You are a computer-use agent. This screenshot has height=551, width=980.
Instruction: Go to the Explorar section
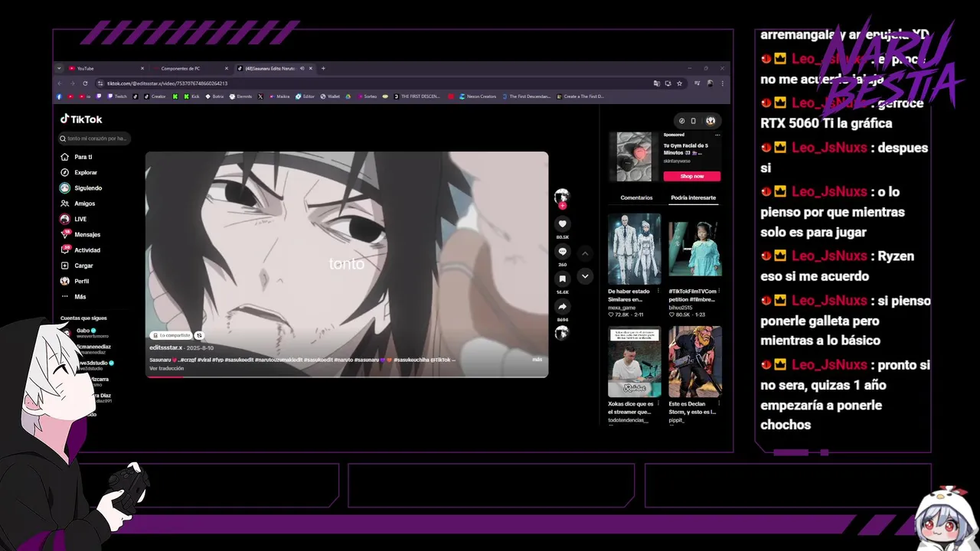(x=79, y=172)
